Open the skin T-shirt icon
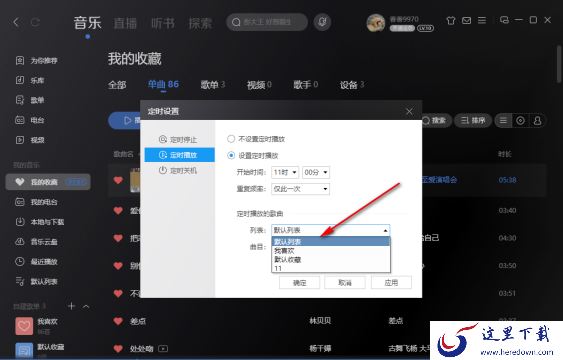Viewport: 563px width, 360px height. coord(451,20)
